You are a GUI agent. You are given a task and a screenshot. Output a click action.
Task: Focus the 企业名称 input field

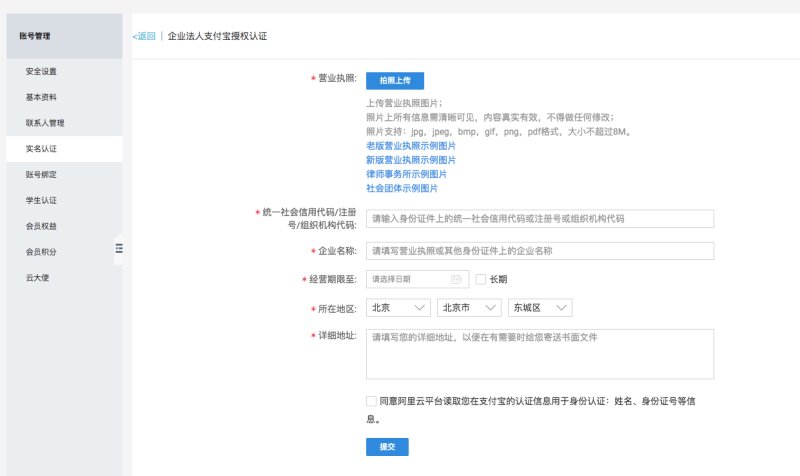540,251
